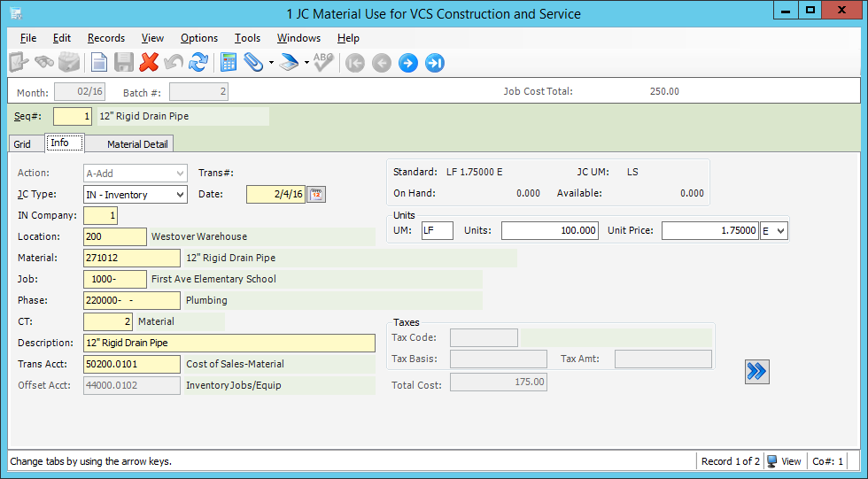The height and width of the screenshot is (479, 868).
Task: Create a new record with page icon
Action: (x=99, y=63)
